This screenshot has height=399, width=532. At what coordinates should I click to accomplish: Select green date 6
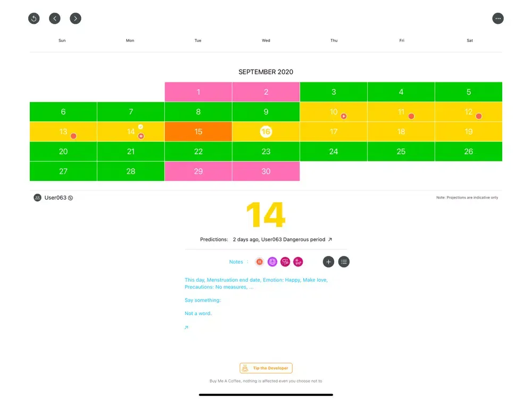(63, 112)
